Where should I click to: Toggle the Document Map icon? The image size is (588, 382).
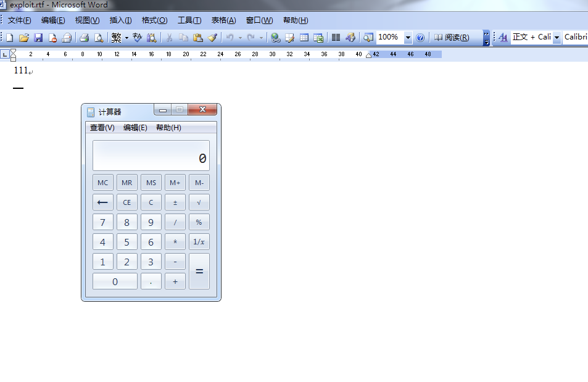(368, 38)
